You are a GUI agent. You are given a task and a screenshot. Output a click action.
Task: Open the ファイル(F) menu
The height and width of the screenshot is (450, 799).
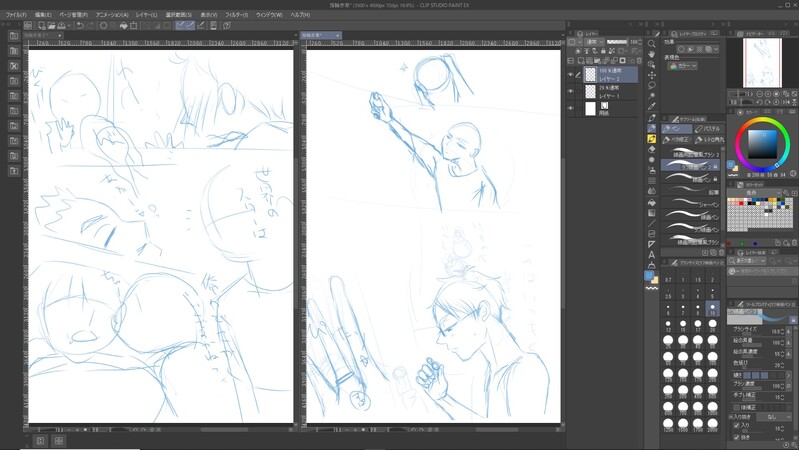point(16,15)
